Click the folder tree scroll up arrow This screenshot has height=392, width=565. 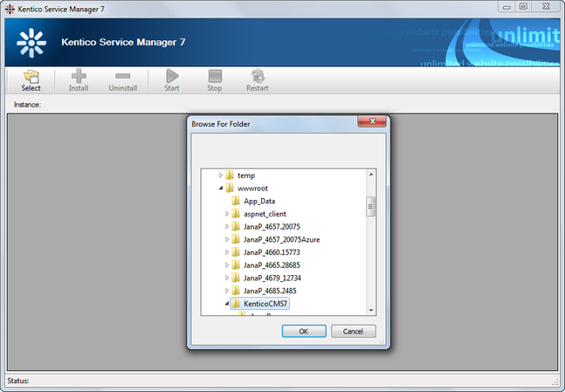pos(371,175)
